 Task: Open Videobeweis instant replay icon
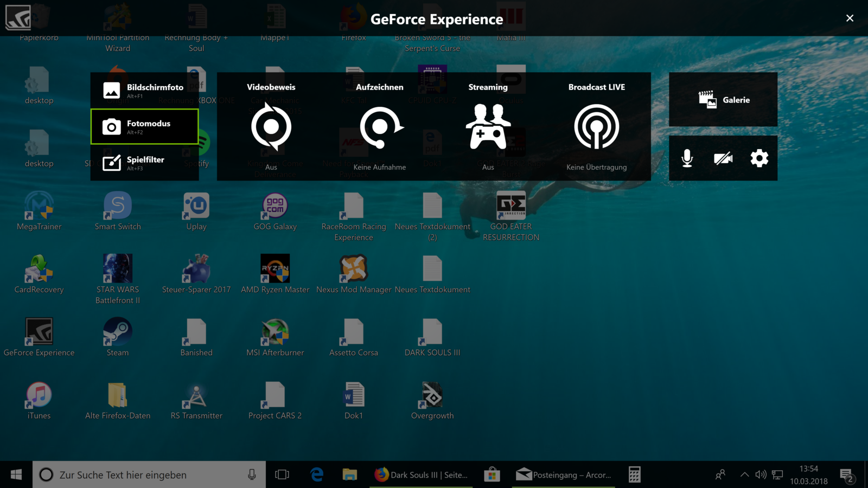(271, 127)
